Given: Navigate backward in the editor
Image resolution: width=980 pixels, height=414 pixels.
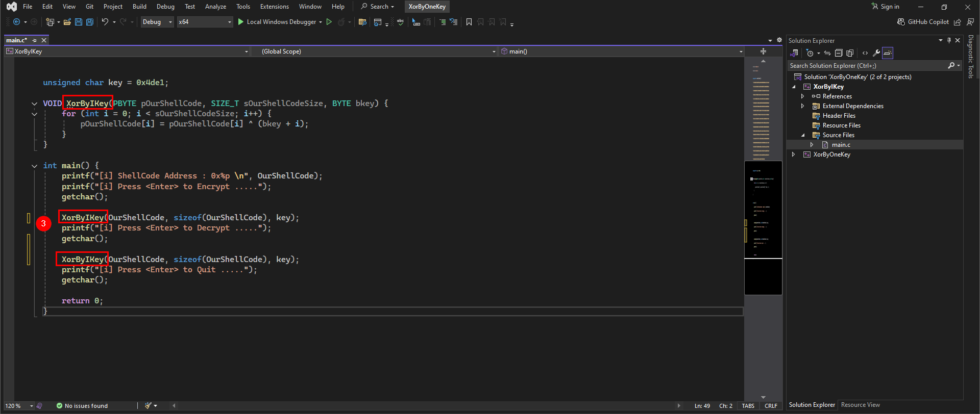Looking at the screenshot, I should click(x=16, y=22).
